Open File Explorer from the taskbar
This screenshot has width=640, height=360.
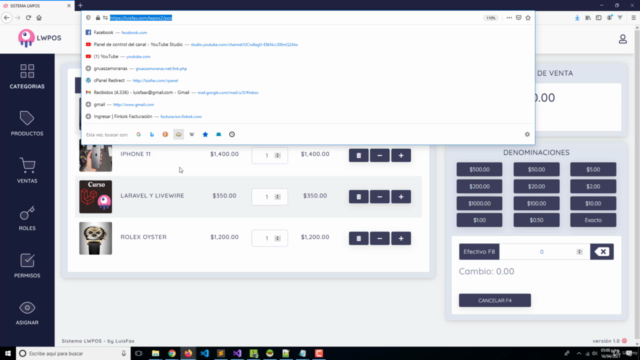pyautogui.click(x=156, y=353)
